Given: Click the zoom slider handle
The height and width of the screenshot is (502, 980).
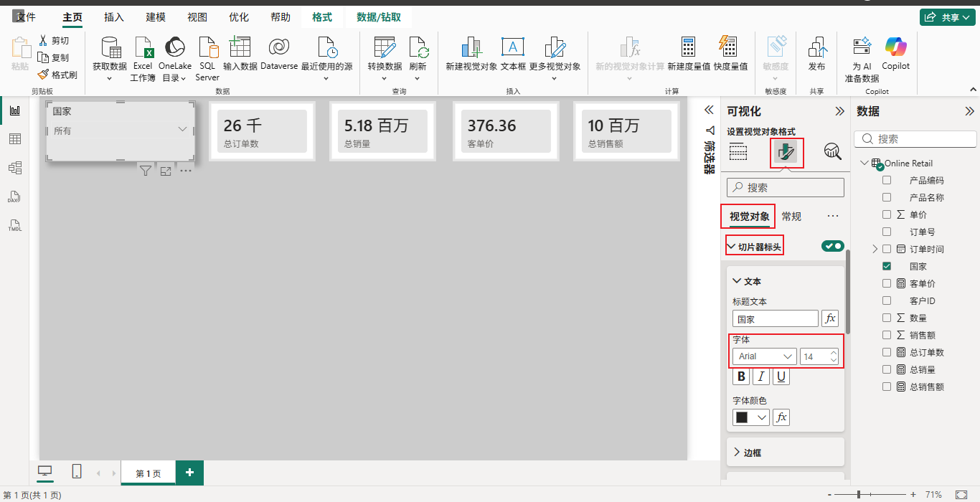Looking at the screenshot, I should coord(859,495).
